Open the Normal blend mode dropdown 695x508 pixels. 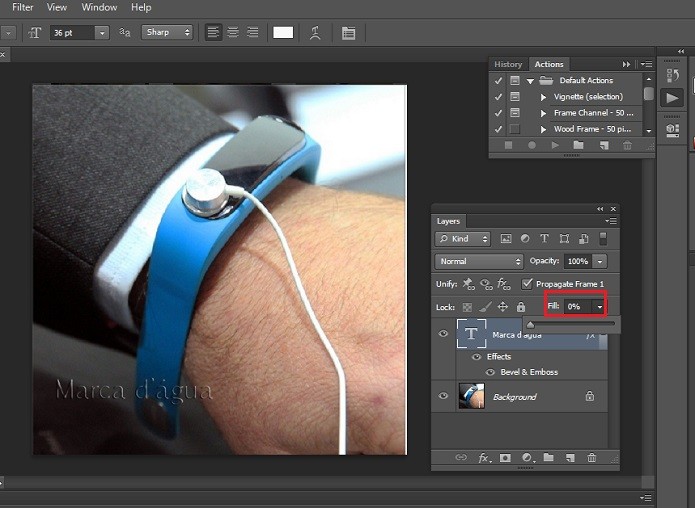[x=479, y=261]
